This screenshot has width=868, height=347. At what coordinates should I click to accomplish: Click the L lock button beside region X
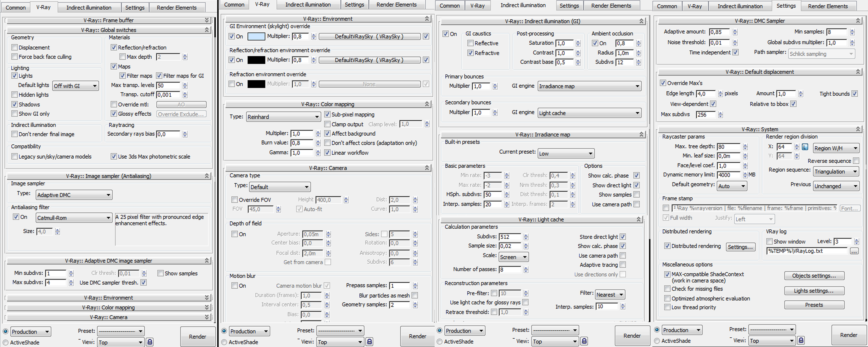click(x=805, y=147)
